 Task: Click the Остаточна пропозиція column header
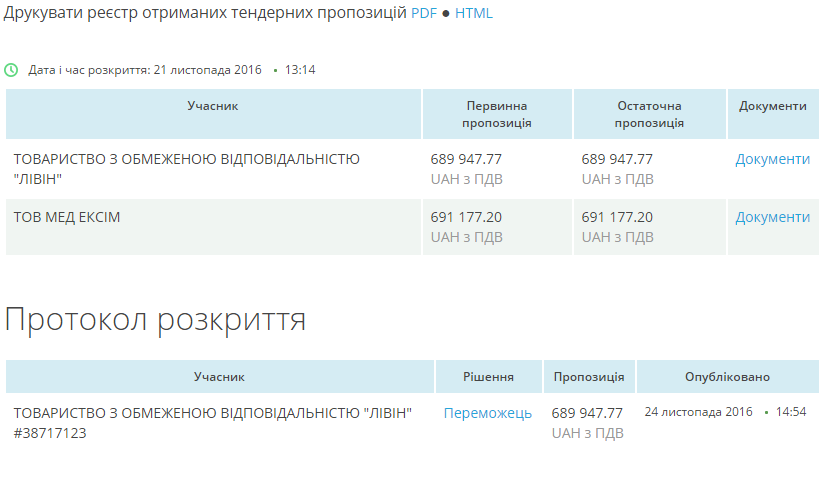(x=649, y=114)
